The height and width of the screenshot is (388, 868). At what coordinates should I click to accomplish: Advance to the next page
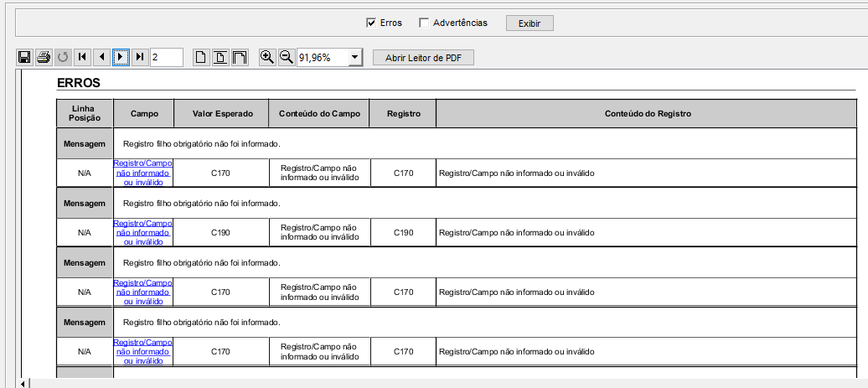pyautogui.click(x=121, y=57)
